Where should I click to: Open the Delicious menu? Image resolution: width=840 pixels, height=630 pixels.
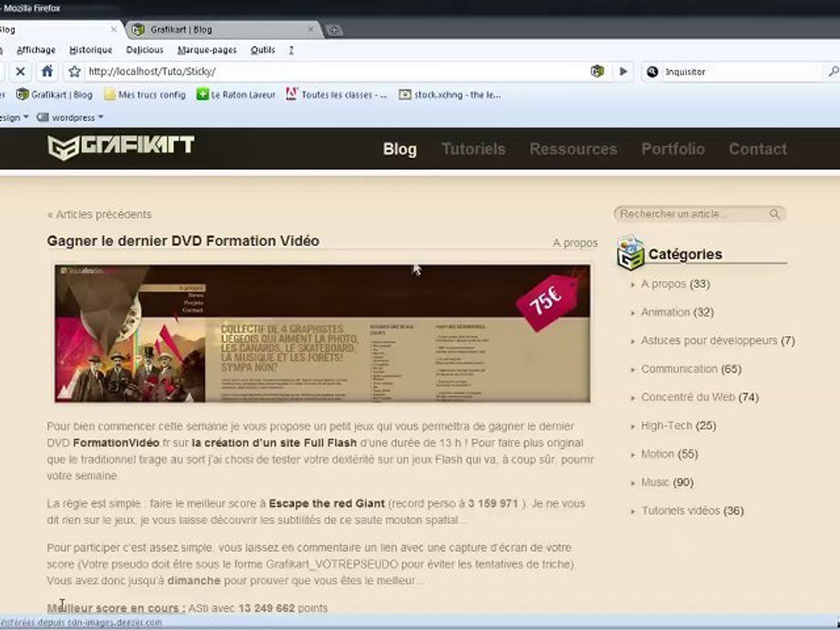[145, 50]
